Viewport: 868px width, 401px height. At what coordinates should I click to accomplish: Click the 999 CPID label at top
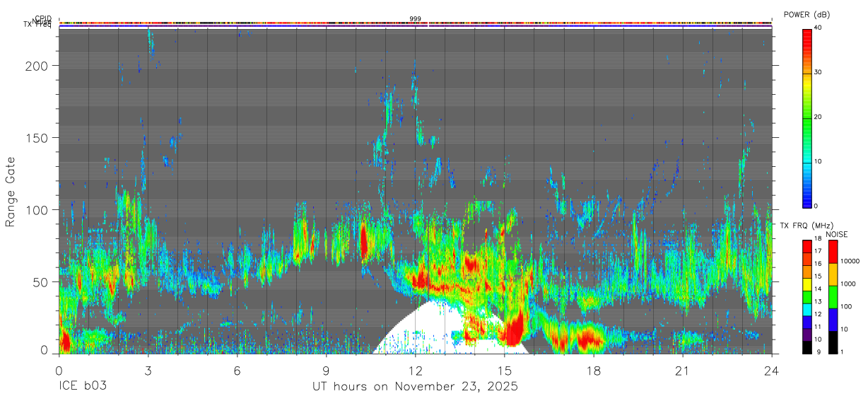[415, 19]
